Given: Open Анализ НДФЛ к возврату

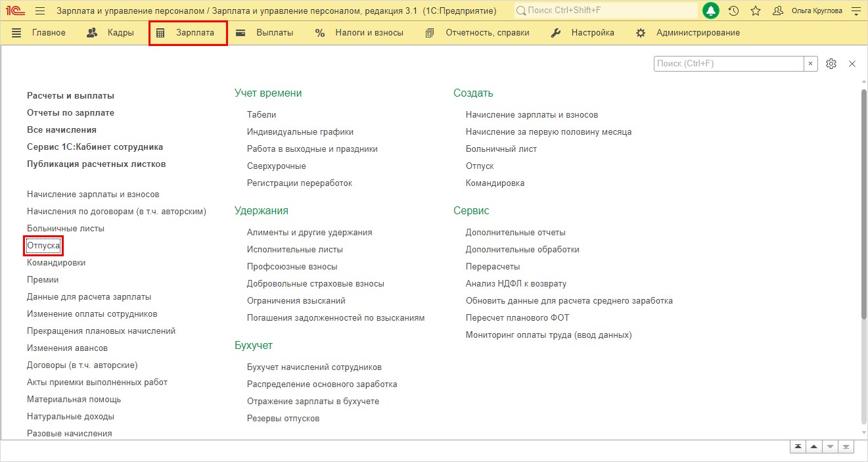Looking at the screenshot, I should [x=516, y=283].
